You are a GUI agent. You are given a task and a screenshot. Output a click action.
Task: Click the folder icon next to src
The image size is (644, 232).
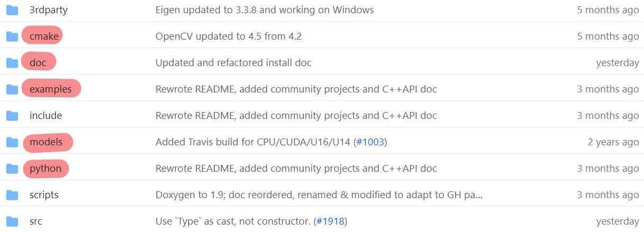tap(12, 221)
